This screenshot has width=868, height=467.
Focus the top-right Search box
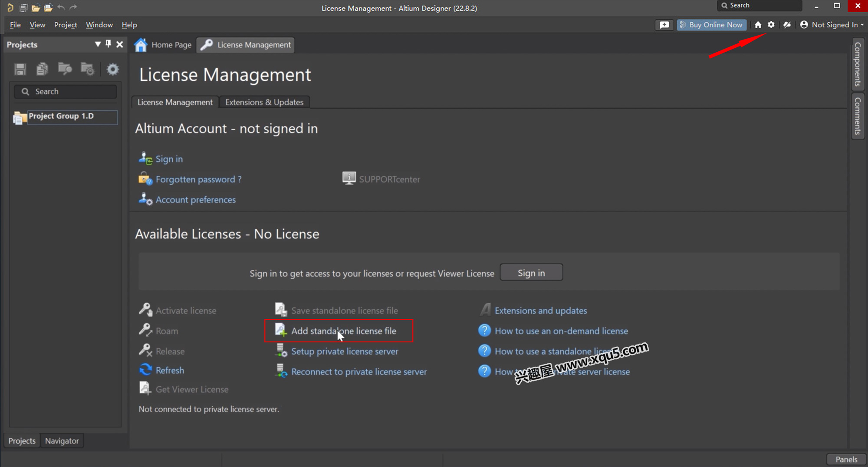[759, 6]
